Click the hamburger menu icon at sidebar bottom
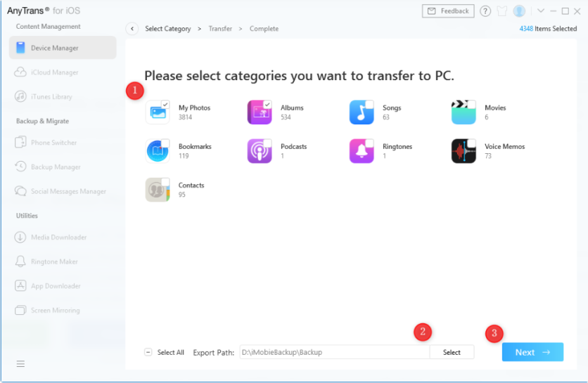Screen dimensions: 588x383 (x=20, y=363)
